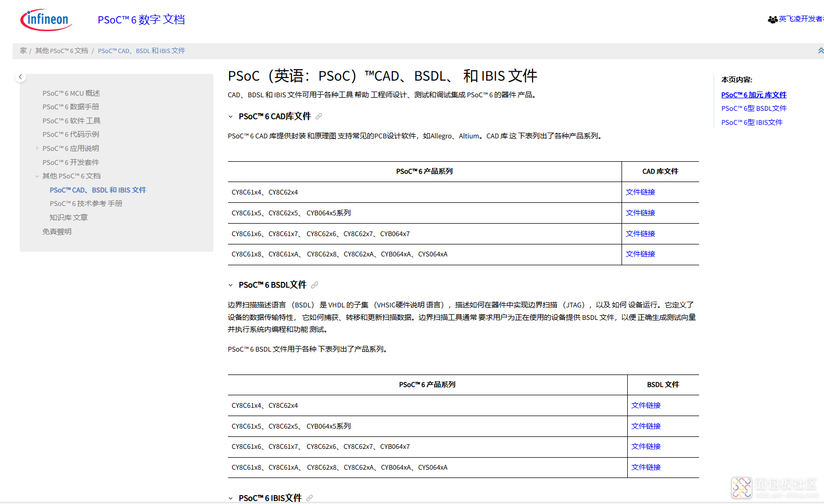Go to 家 breadcrumb link
Screen dimensions: 824x504
23,50
